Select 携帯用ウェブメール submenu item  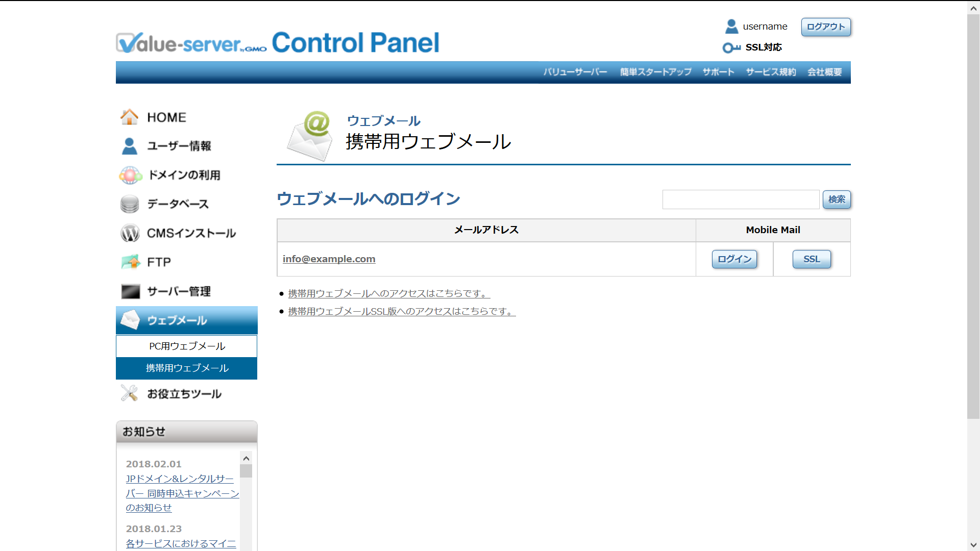click(x=187, y=368)
